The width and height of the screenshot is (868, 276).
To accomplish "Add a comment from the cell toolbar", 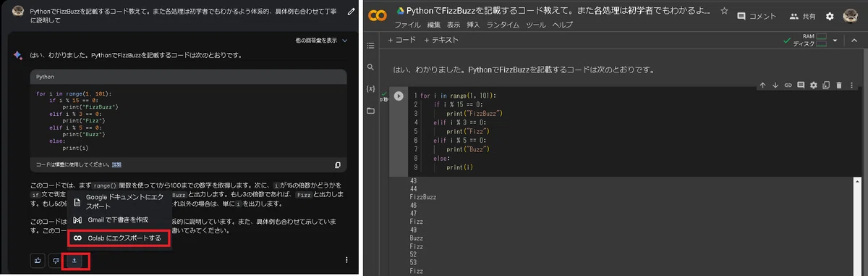I will pos(801,85).
